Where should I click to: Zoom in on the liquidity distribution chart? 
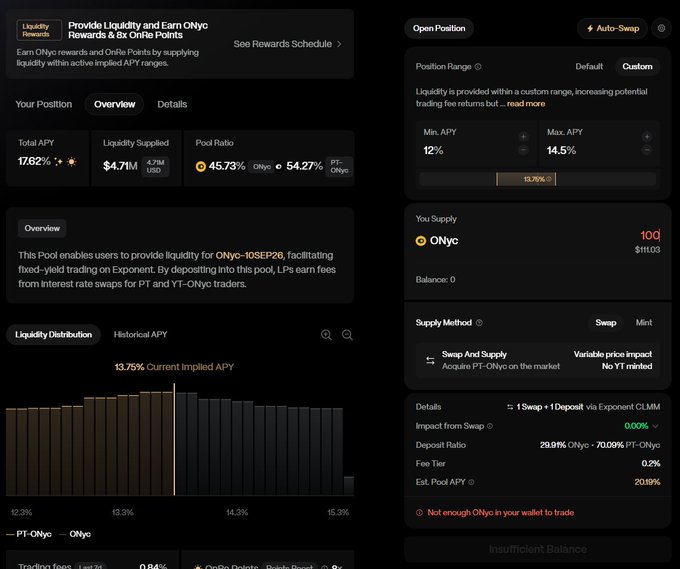point(326,335)
